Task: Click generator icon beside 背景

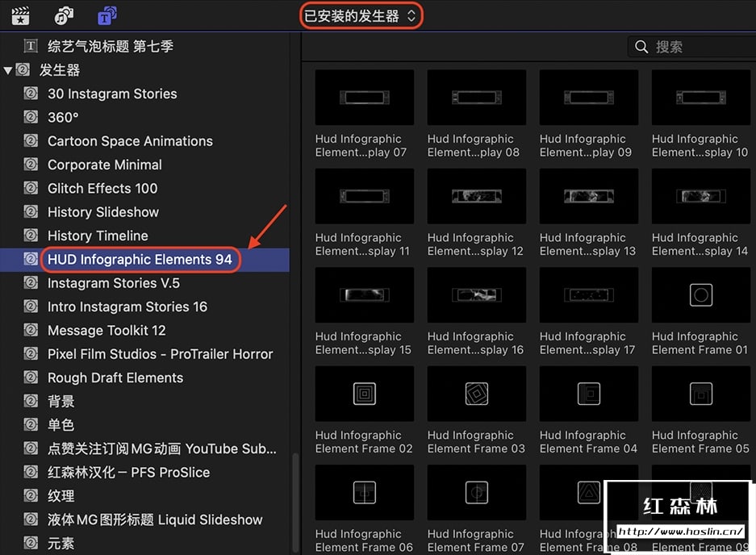Action: (x=31, y=401)
